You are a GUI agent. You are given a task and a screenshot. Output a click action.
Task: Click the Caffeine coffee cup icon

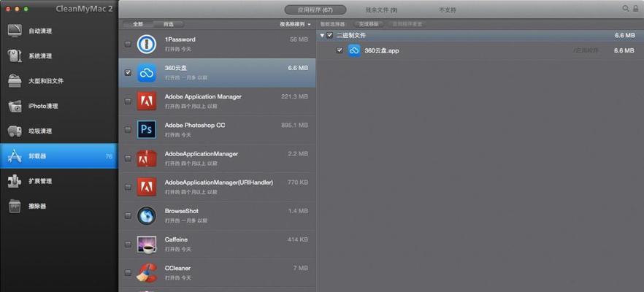(x=147, y=244)
